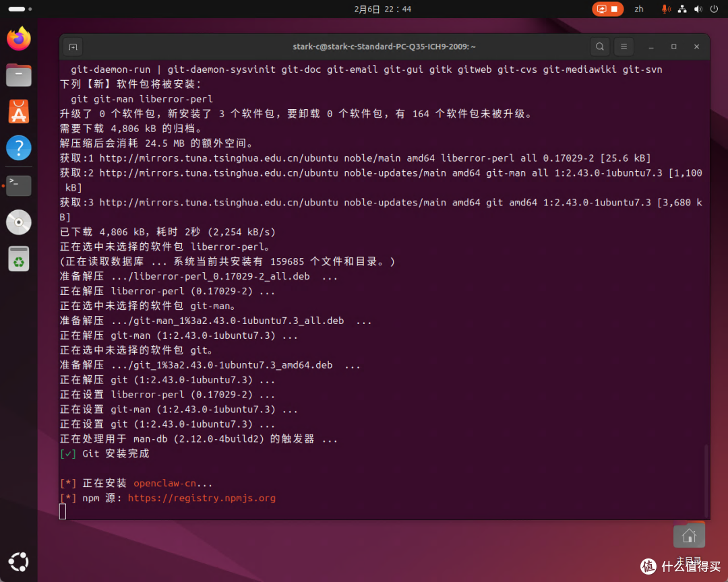Click the line '正在设置 git (1:2.43.0-1ubuntu7.3)'
This screenshot has width=728, height=582.
pos(167,424)
